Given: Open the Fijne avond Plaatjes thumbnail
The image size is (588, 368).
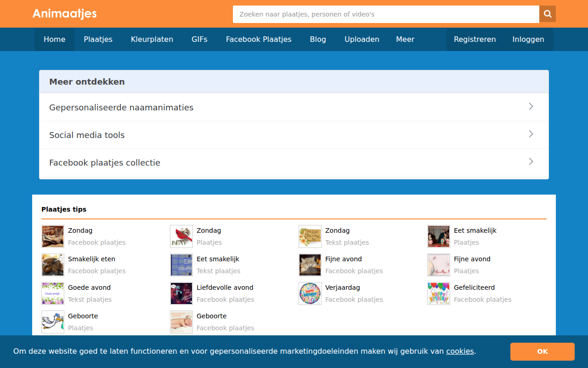Looking at the screenshot, I should point(439,265).
